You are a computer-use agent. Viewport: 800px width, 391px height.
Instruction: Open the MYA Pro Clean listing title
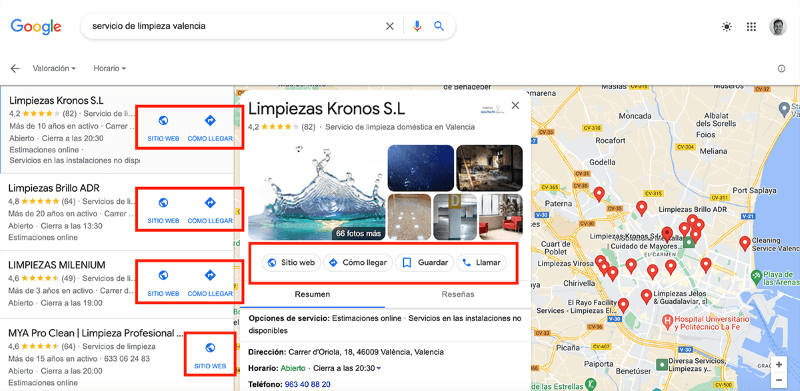96,333
